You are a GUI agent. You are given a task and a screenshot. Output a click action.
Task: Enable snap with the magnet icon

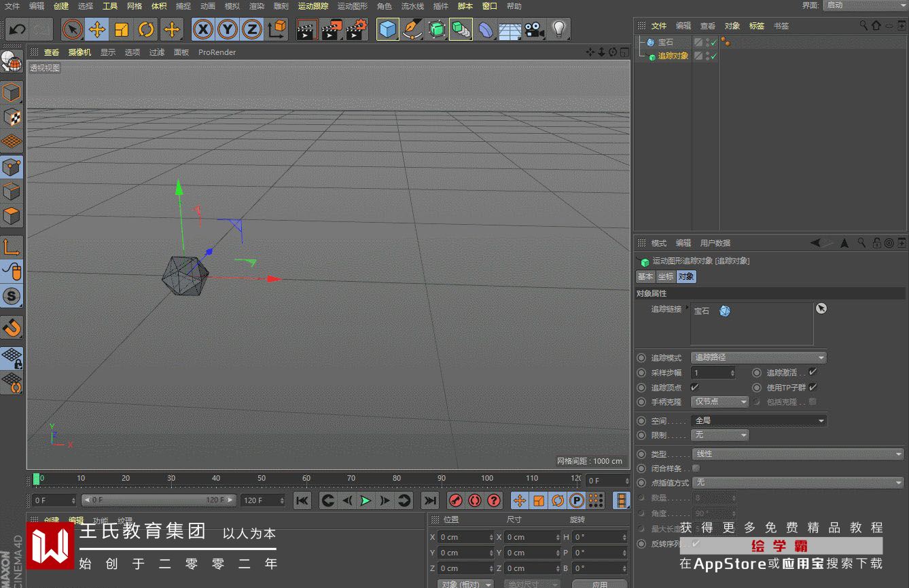click(x=12, y=328)
